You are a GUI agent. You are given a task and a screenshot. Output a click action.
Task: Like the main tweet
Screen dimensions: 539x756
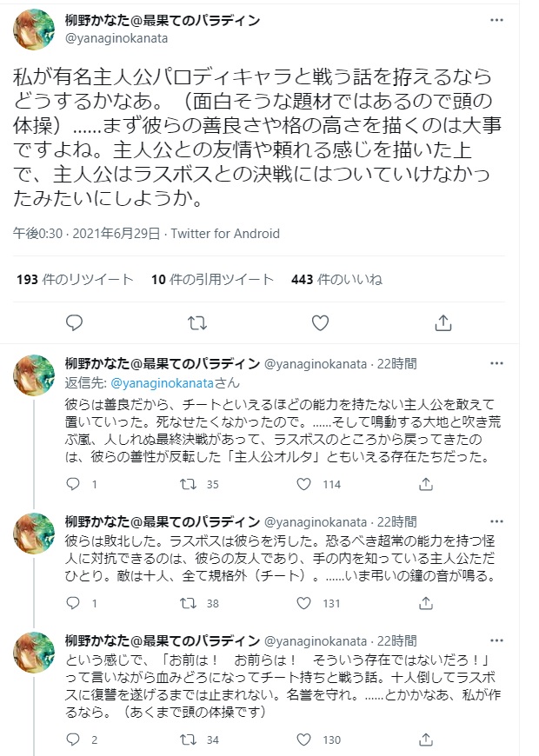[x=320, y=322]
